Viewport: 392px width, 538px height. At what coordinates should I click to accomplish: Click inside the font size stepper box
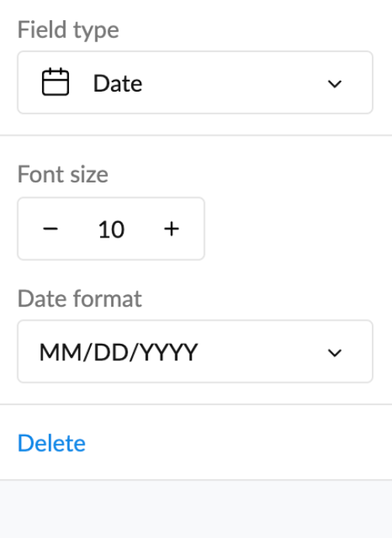(x=111, y=228)
